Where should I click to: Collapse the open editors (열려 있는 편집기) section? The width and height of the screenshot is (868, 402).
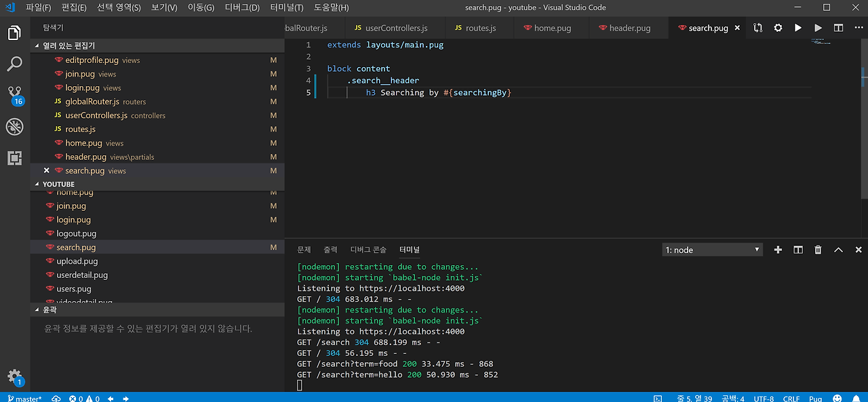pyautogui.click(x=68, y=45)
